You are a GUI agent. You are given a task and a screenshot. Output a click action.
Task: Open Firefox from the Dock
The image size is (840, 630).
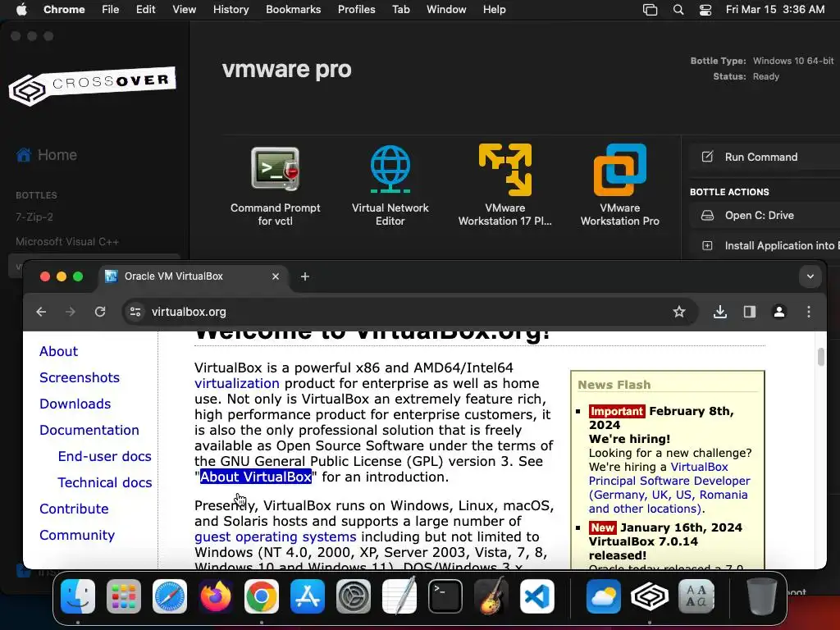point(216,596)
